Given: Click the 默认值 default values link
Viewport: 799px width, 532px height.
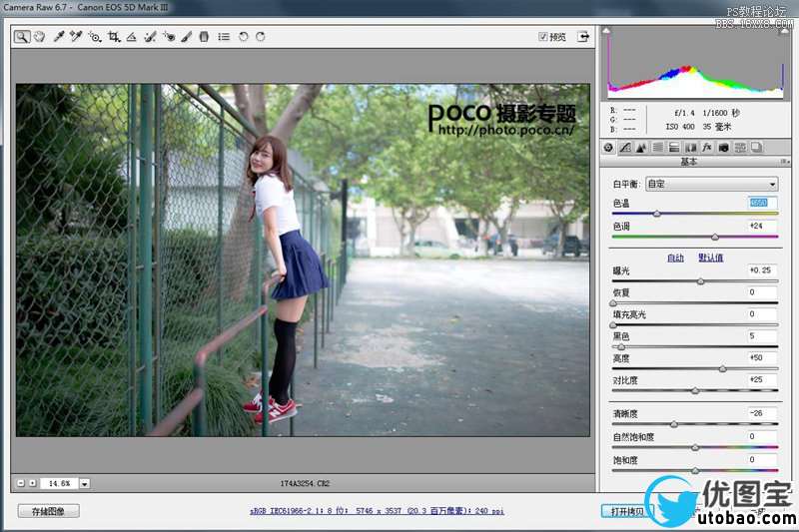Looking at the screenshot, I should pyautogui.click(x=711, y=258).
